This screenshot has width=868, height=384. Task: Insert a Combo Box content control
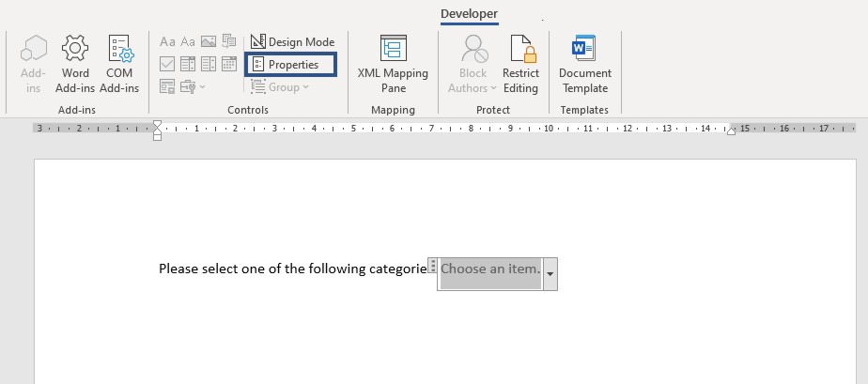[x=188, y=64]
